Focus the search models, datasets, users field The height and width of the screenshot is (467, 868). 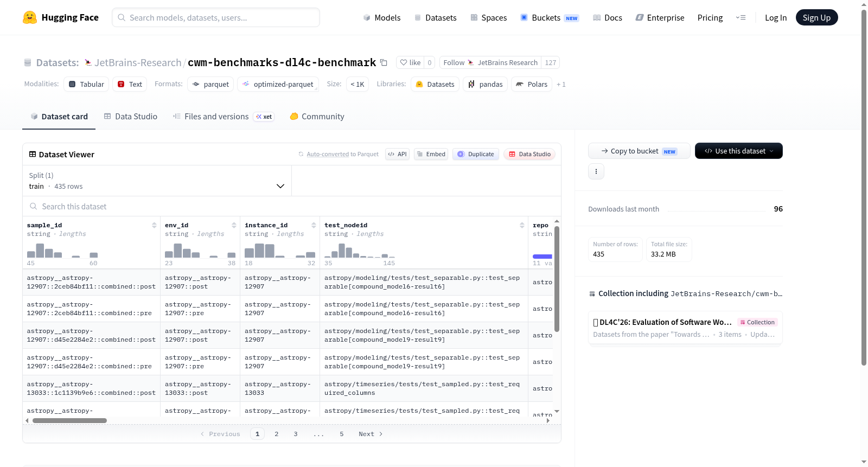point(216,17)
